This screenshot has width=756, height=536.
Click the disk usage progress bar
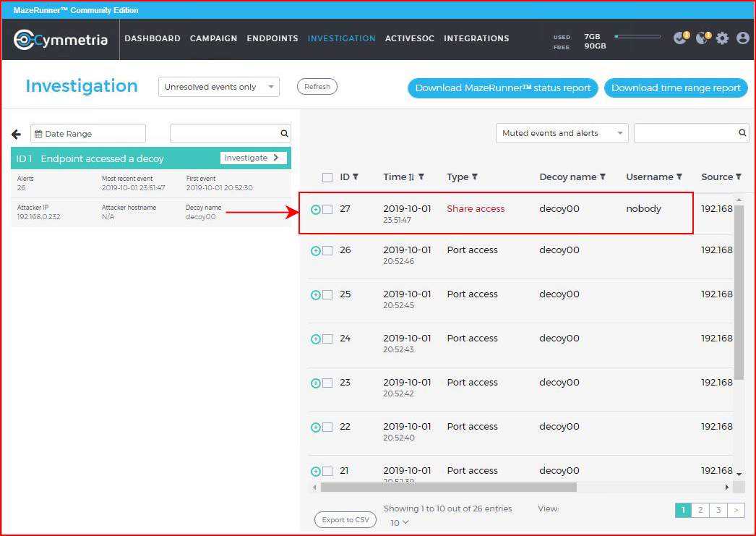tap(637, 36)
